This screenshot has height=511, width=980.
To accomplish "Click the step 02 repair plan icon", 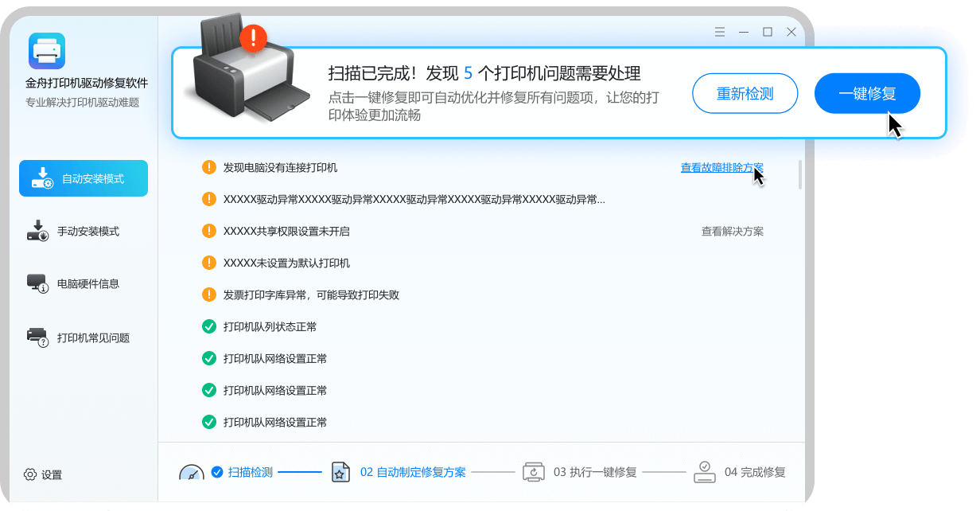I will point(340,472).
